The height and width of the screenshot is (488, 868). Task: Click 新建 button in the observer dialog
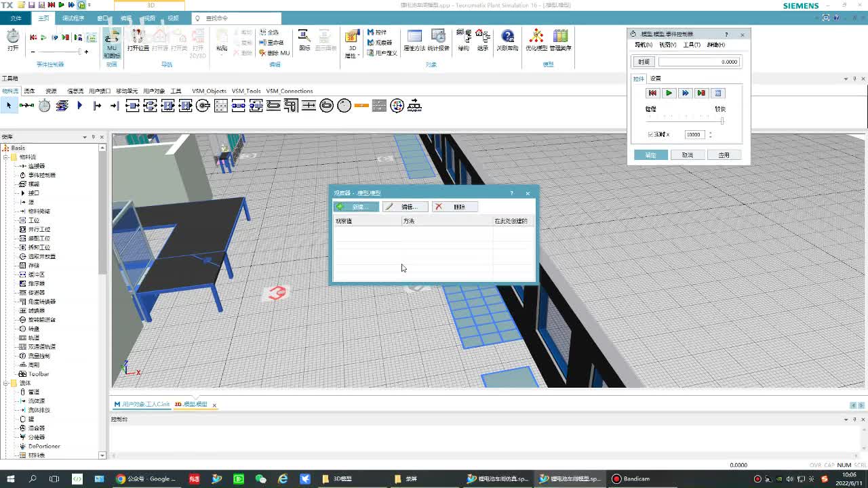(356, 207)
